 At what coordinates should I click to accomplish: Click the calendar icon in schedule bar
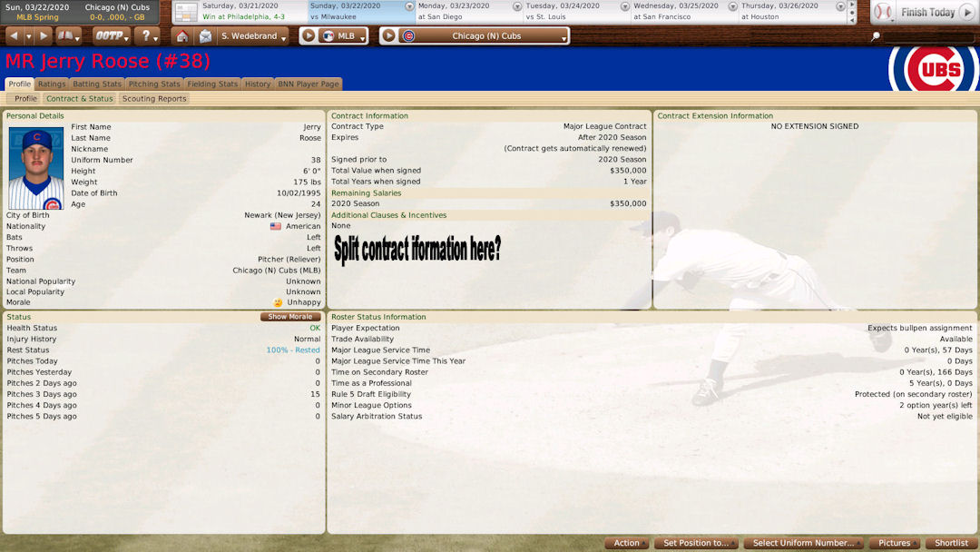tap(185, 12)
